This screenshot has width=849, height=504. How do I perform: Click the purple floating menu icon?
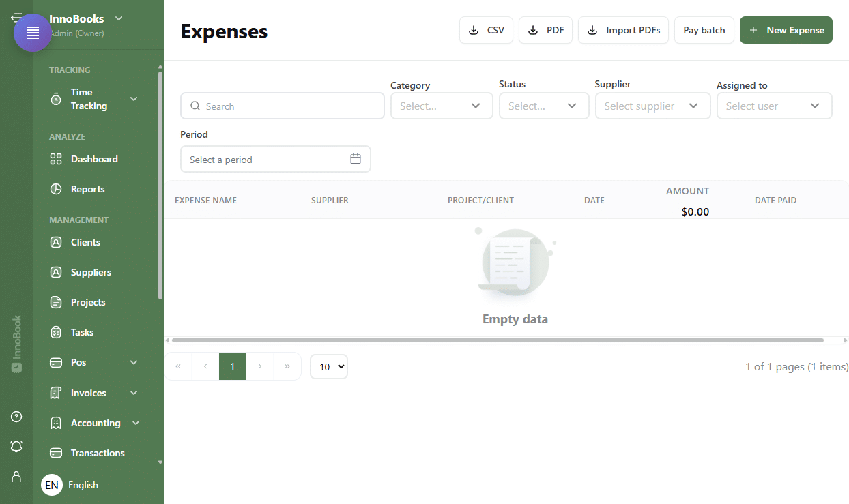click(33, 33)
